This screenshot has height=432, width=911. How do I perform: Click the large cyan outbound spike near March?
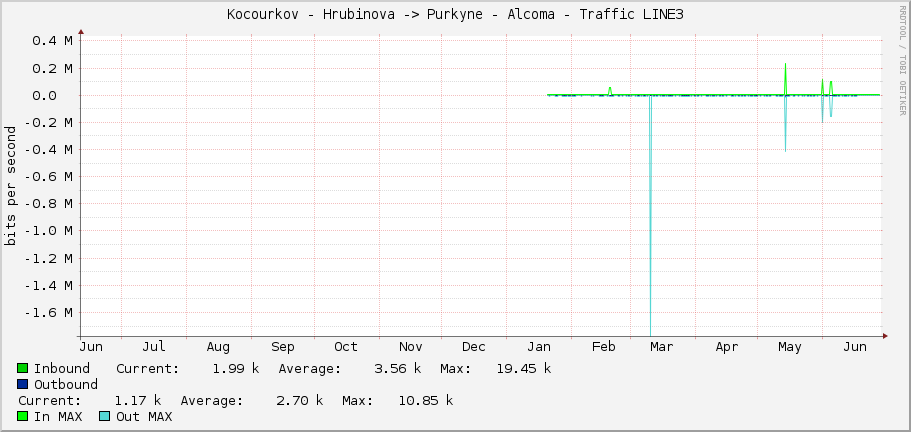click(650, 216)
